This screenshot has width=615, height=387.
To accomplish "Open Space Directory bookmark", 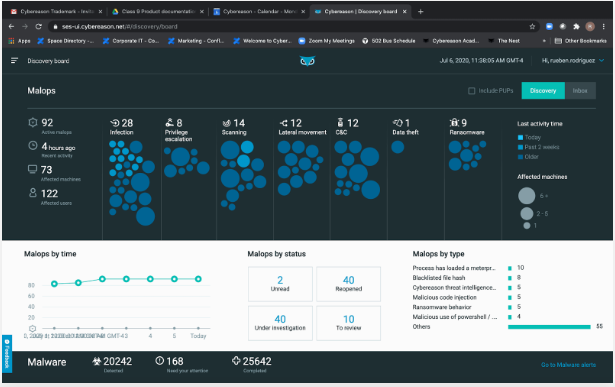I will pyautogui.click(x=66, y=41).
